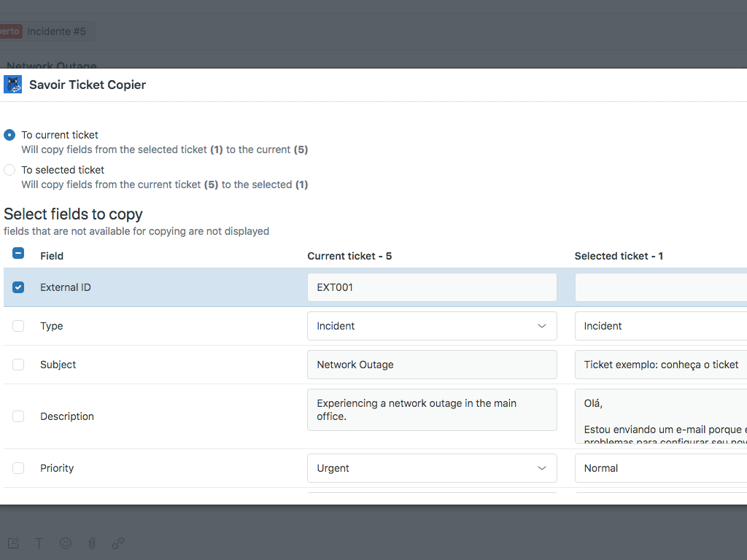Screen dimensions: 747x560
Task: Click the paperclip attachment icon
Action: [x=92, y=543]
